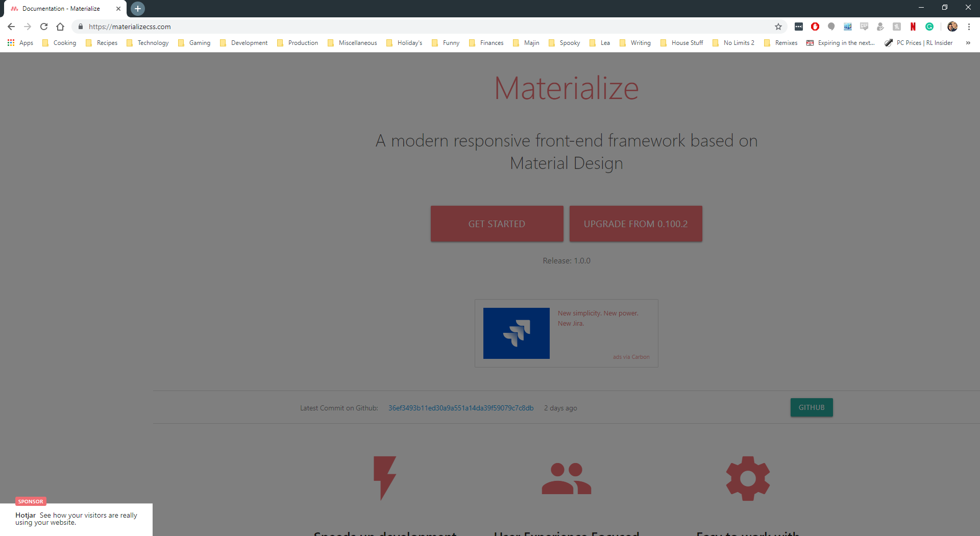Click the GET STARTED button

497,224
